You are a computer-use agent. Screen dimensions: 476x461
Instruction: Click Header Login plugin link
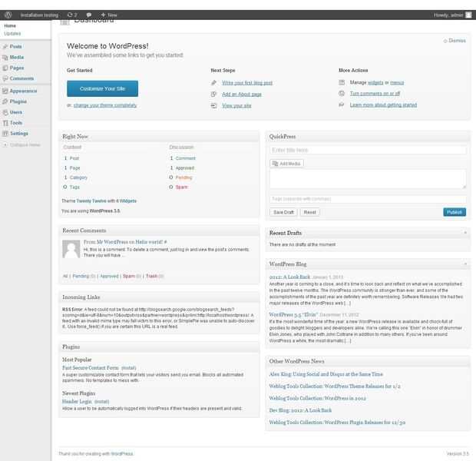click(x=77, y=401)
